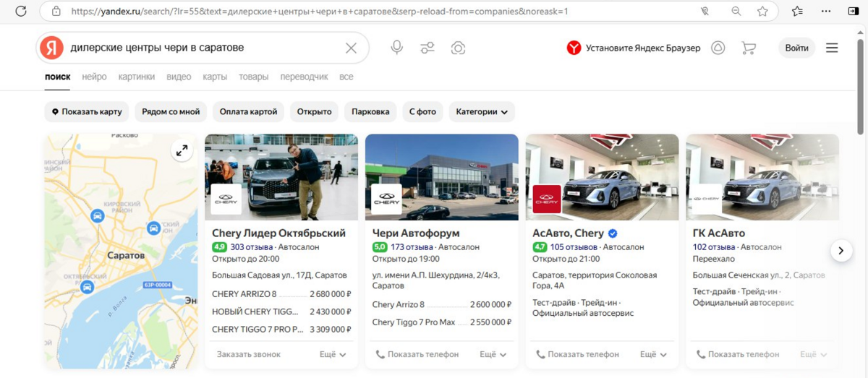The height and width of the screenshot is (378, 868).
Task: Clear the search query with X icon
Action: [x=351, y=48]
